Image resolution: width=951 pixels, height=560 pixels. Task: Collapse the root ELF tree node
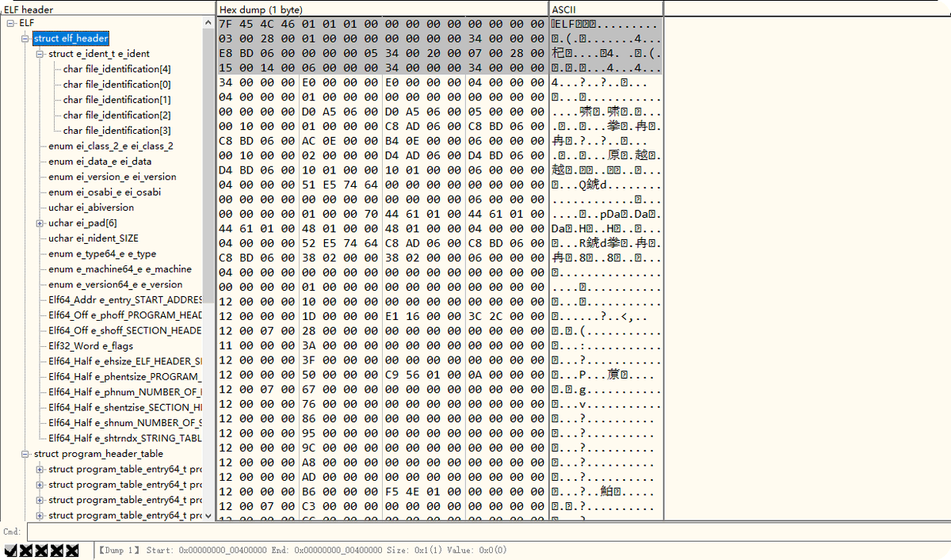10,23
